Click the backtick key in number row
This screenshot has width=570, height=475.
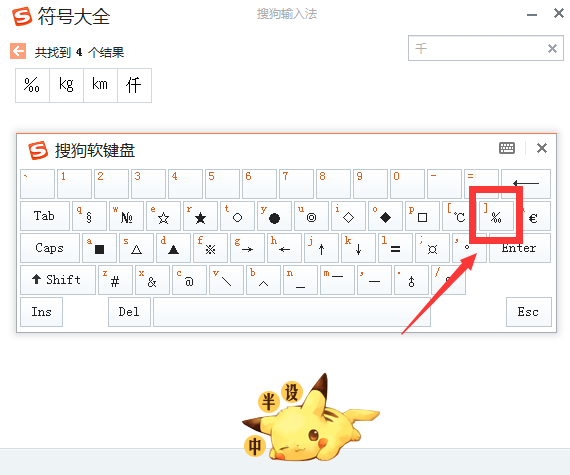tap(37, 184)
